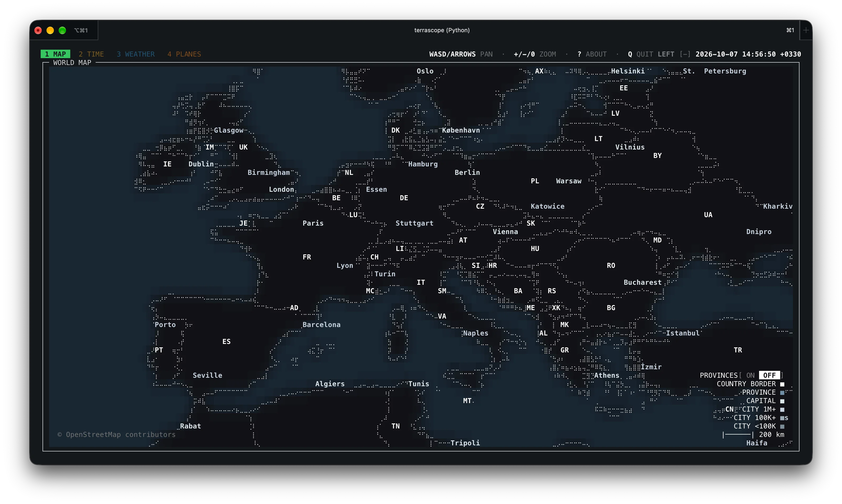Click the UA country code label
Image resolution: width=842 pixels, height=504 pixels.
(x=708, y=215)
